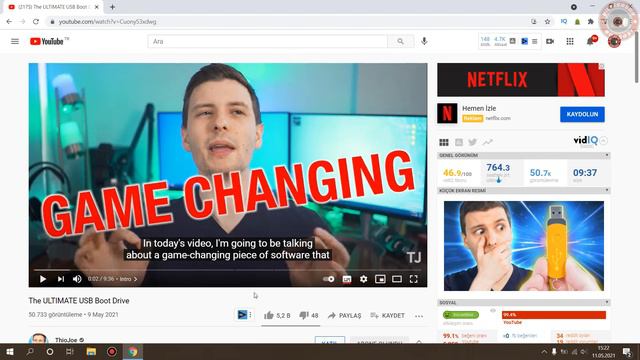This screenshot has height=360, width=640.
Task: Click vidIQ arrow badge beside like button
Action: [x=242, y=315]
